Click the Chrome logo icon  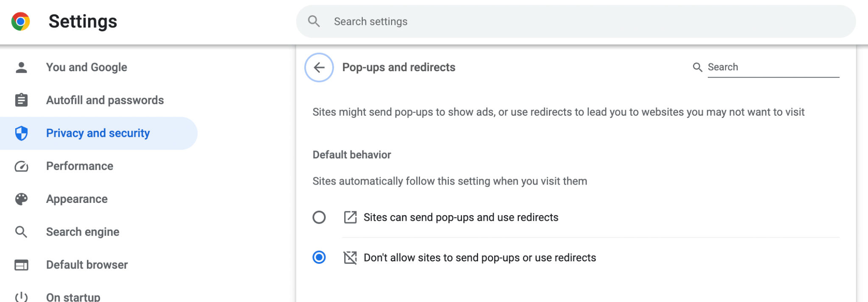click(21, 21)
